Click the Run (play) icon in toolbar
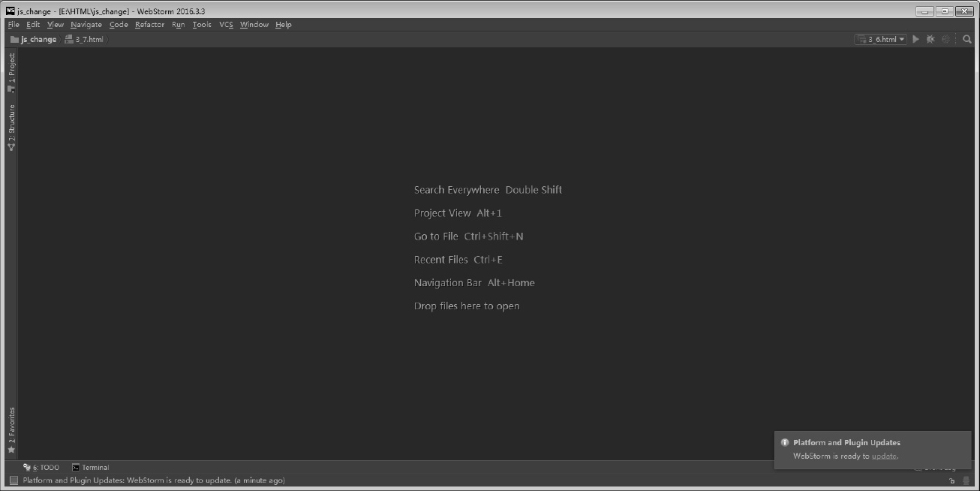 915,39
